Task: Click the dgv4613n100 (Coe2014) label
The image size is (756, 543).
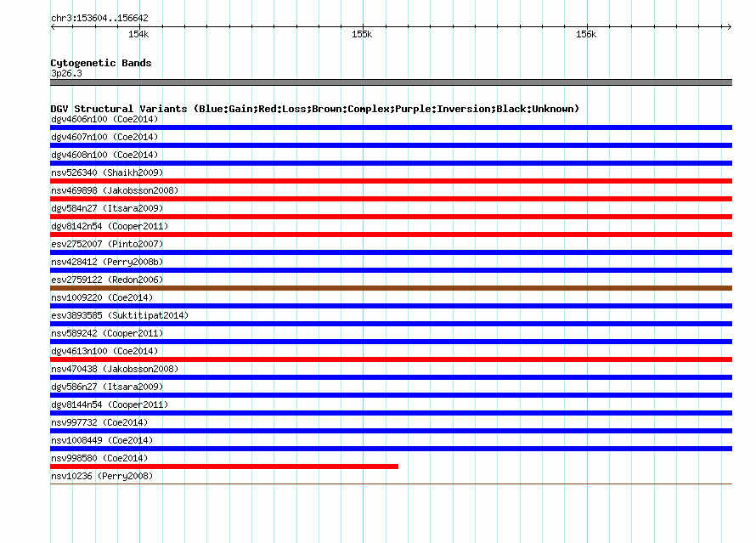Action: 104,351
